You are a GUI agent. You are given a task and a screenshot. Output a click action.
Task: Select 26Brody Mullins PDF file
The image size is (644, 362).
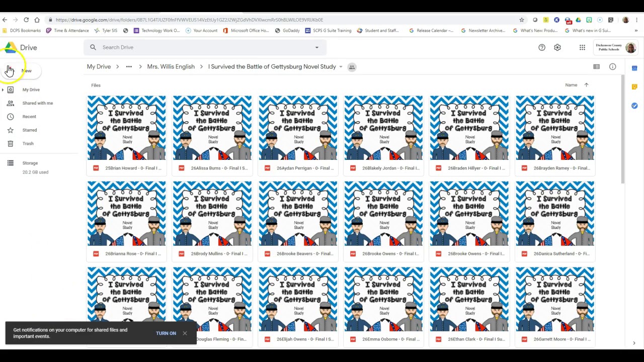click(212, 221)
